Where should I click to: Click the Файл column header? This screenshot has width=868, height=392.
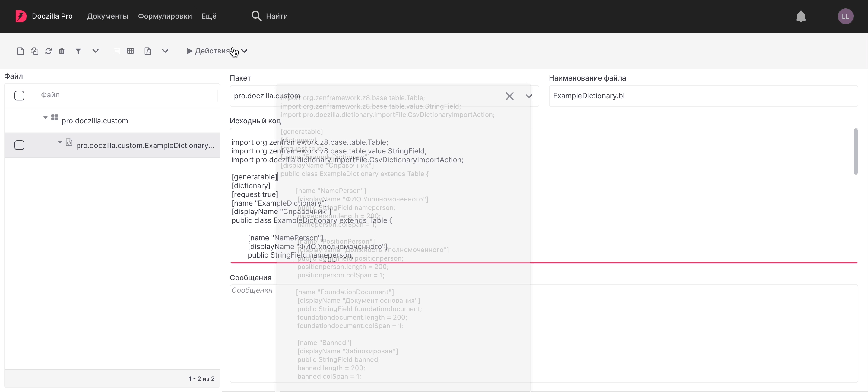(x=50, y=95)
